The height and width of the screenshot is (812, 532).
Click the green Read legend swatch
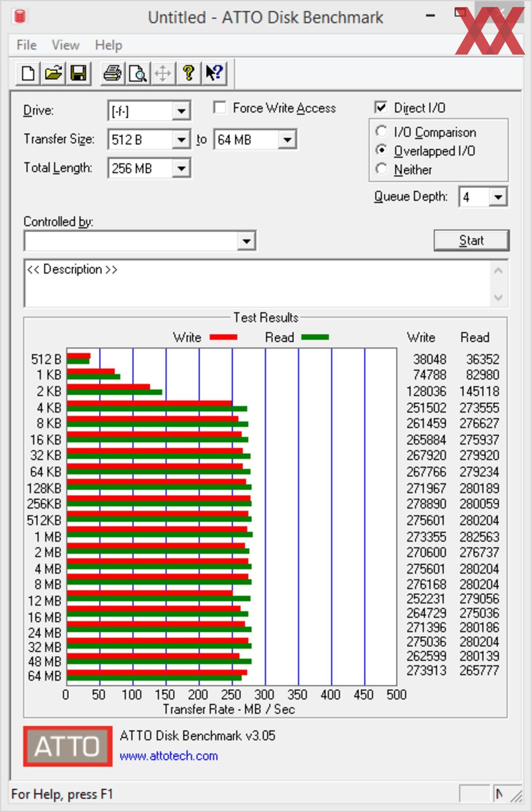coord(315,337)
